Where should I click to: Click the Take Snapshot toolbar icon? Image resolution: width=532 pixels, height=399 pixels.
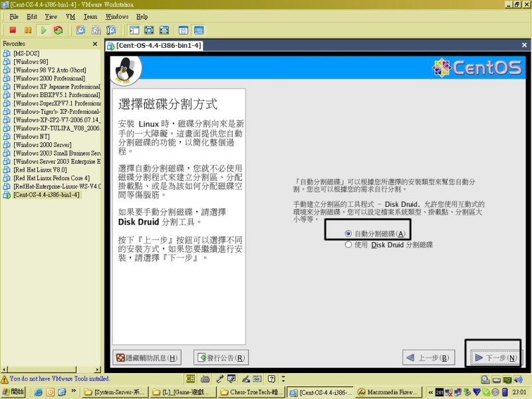pos(80,30)
